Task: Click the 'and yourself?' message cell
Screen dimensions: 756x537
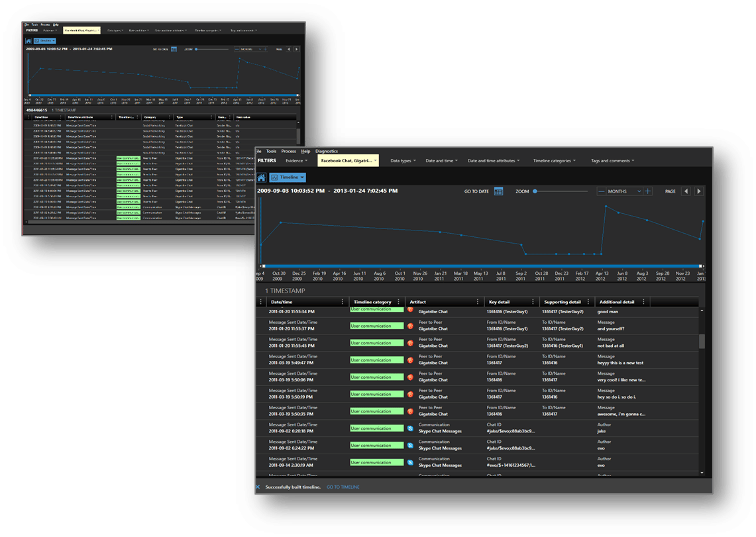Action: [x=610, y=328]
